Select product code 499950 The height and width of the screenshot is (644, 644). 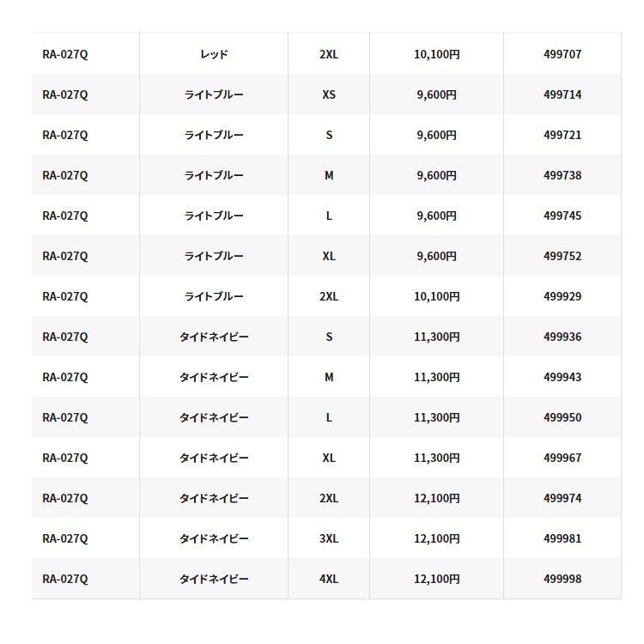(x=562, y=417)
